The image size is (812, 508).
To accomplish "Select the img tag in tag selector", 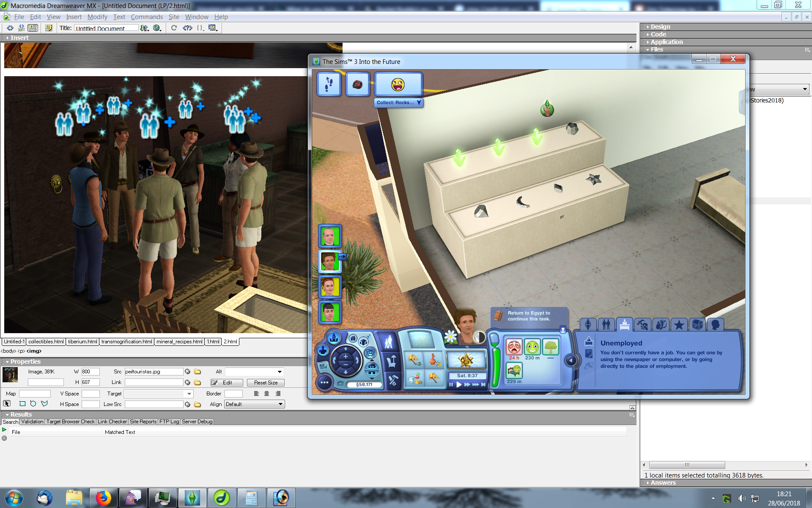I will (x=34, y=351).
